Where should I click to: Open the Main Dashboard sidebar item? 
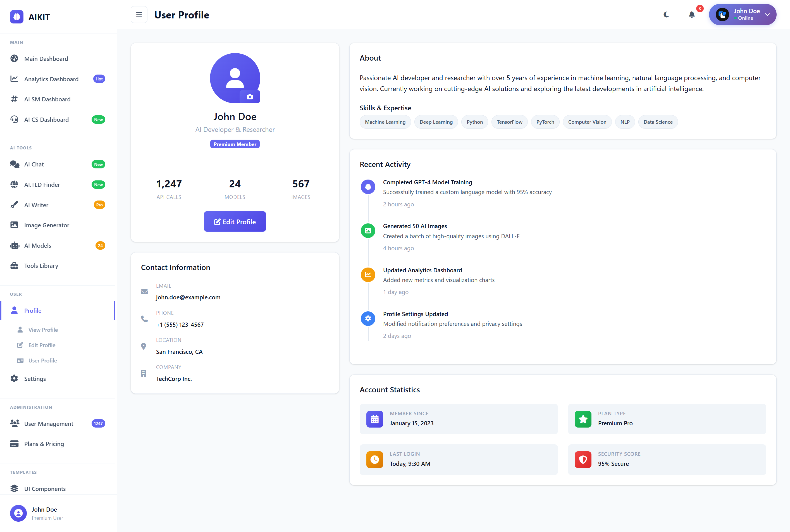(46, 59)
